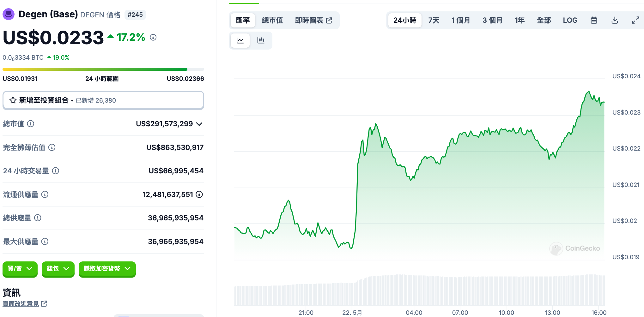Open the 錢包 dropdown
This screenshot has width=644, height=317.
[58, 269]
